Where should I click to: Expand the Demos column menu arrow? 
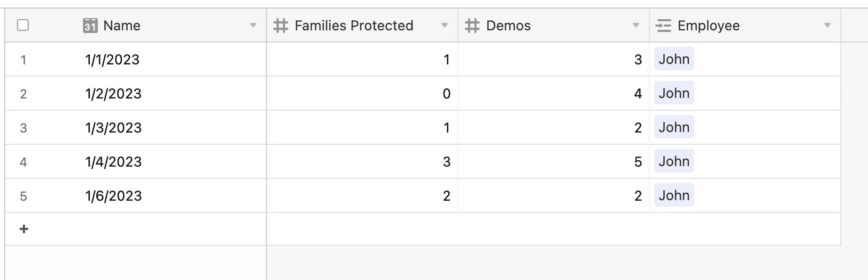pyautogui.click(x=636, y=26)
